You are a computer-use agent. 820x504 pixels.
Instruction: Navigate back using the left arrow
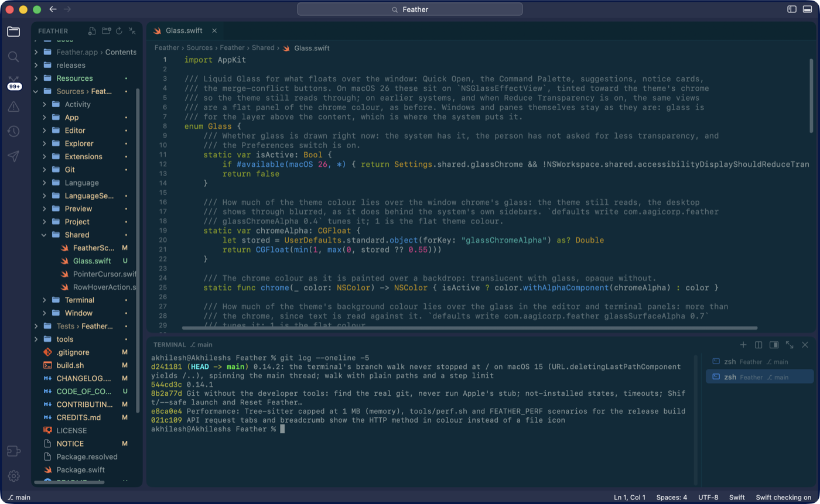coord(53,9)
